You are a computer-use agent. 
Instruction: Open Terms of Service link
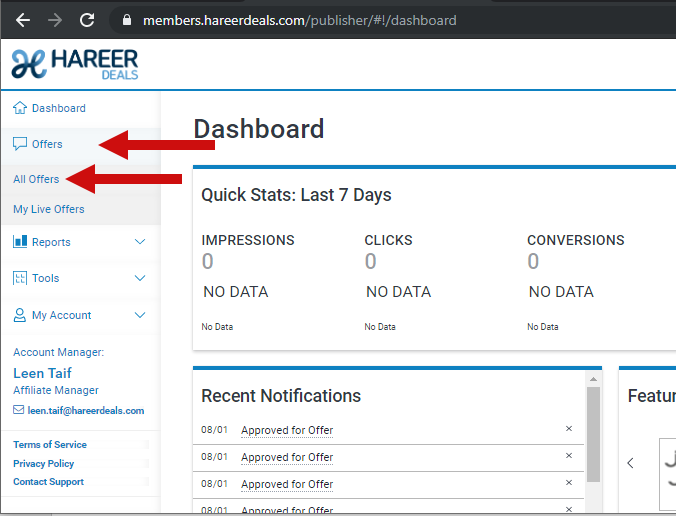click(x=50, y=444)
